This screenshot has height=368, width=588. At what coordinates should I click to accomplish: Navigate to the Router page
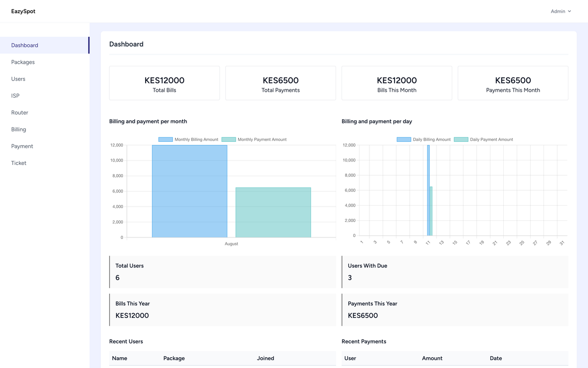(x=20, y=113)
